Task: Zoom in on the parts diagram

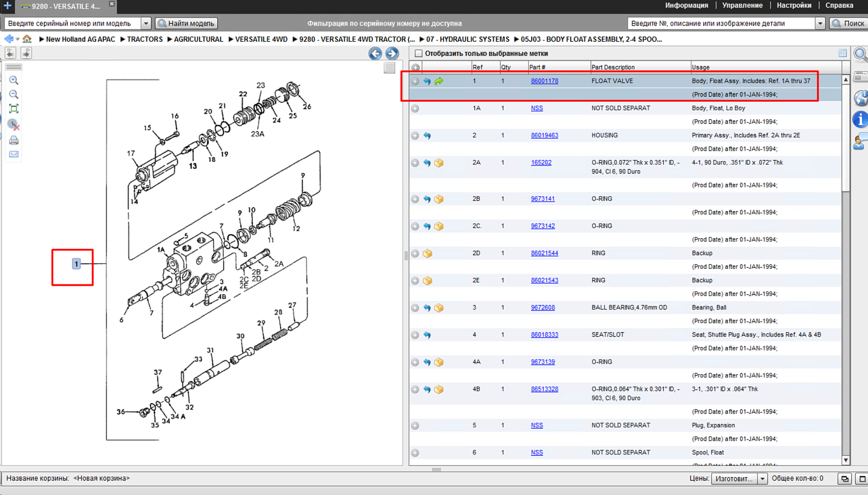Action: click(x=14, y=80)
